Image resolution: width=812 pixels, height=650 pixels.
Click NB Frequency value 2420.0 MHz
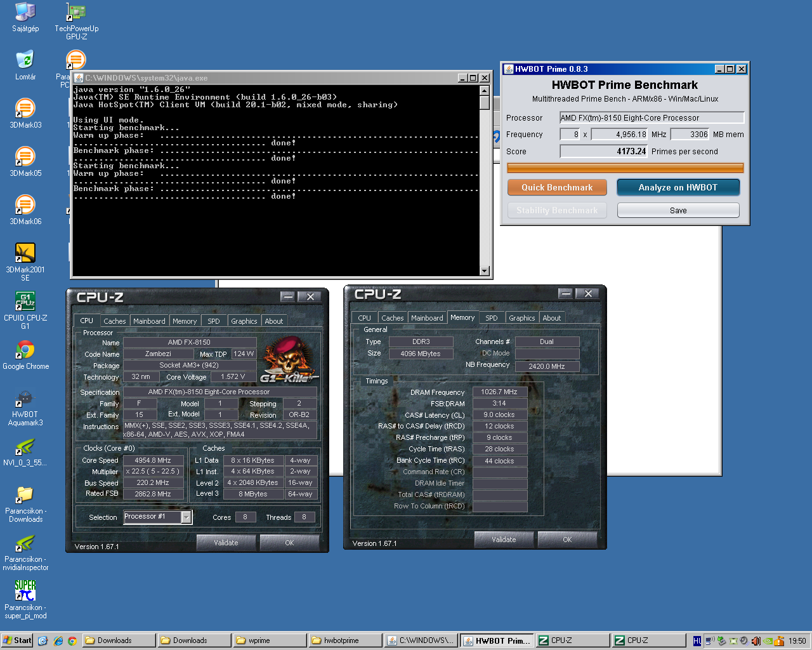(547, 366)
